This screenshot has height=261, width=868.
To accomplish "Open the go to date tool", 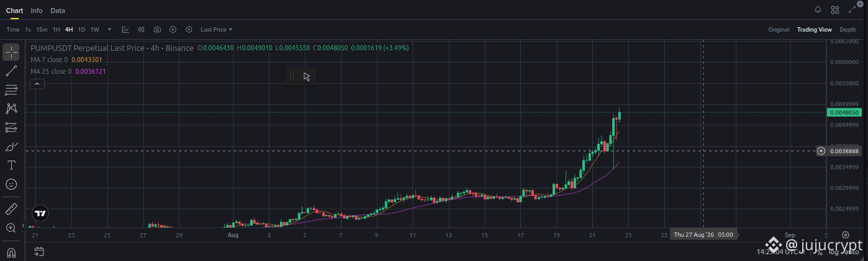I will coord(39,252).
